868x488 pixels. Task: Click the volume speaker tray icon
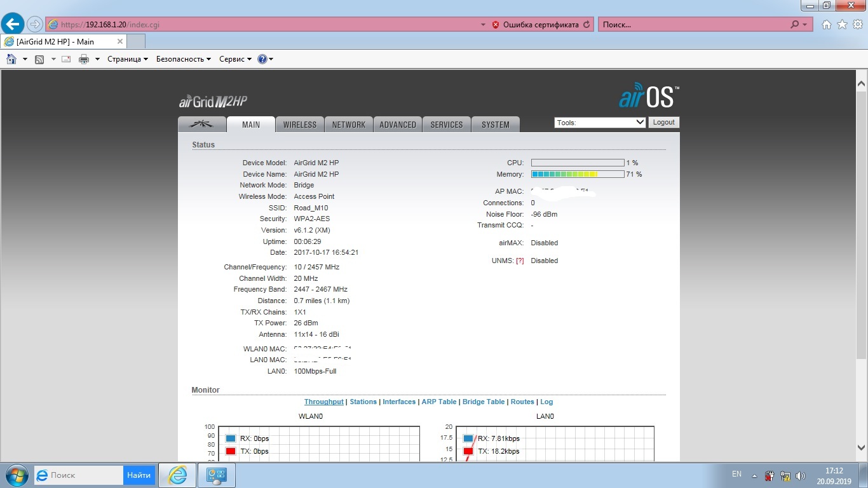(x=801, y=475)
